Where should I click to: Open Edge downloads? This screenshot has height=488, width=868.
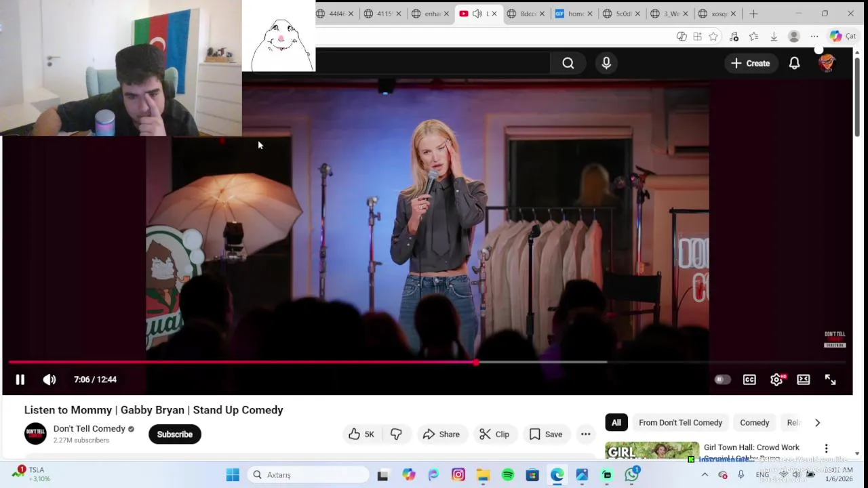774,37
